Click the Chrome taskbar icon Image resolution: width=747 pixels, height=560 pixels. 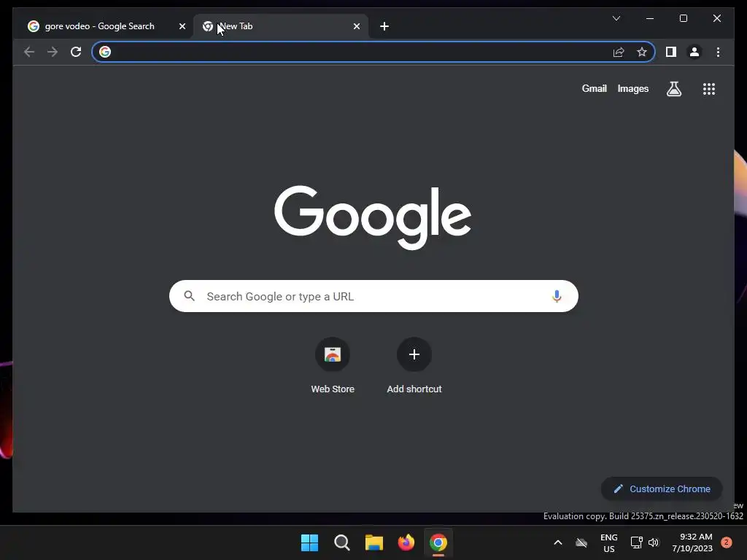438,542
